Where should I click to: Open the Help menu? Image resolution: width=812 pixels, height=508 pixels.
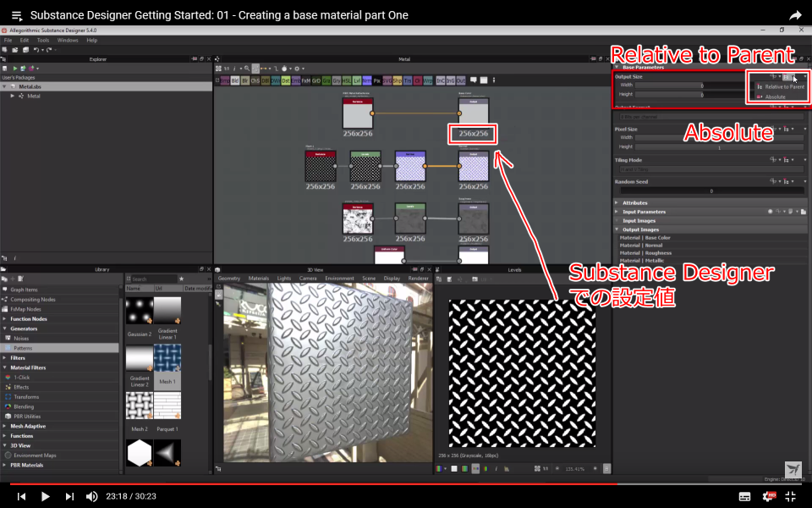(91, 40)
